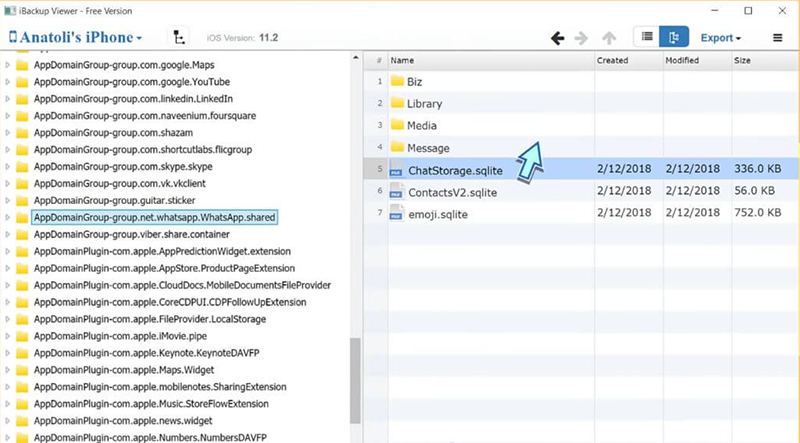Click the Back arrow navigation icon
Viewport: 800px width, 443px height.
[557, 38]
